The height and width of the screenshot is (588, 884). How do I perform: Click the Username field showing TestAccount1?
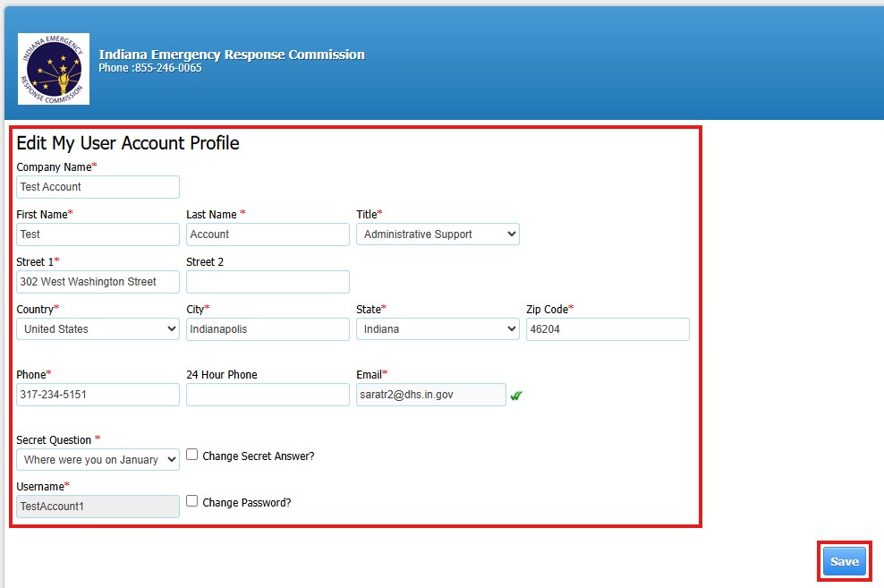(x=97, y=506)
